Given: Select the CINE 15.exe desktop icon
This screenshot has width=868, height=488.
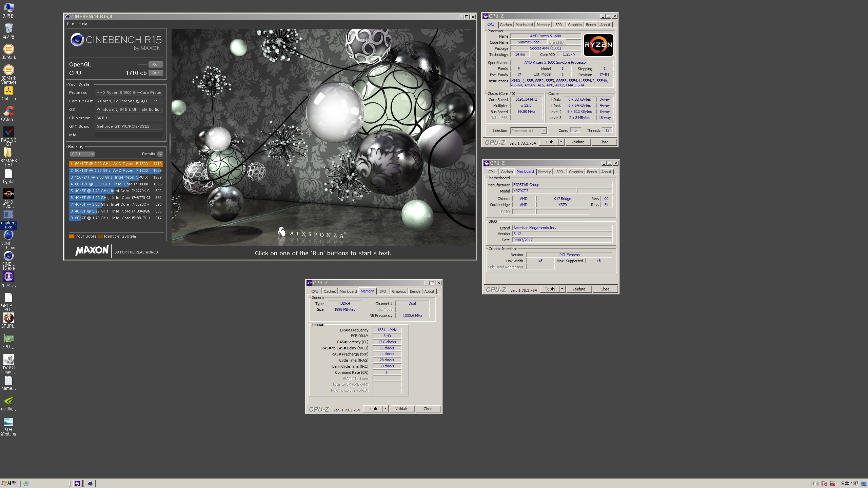Looking at the screenshot, I should click(8, 260).
